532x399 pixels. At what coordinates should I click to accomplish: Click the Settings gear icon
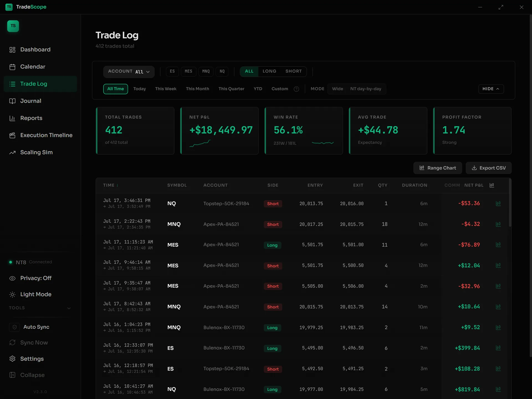click(x=12, y=359)
